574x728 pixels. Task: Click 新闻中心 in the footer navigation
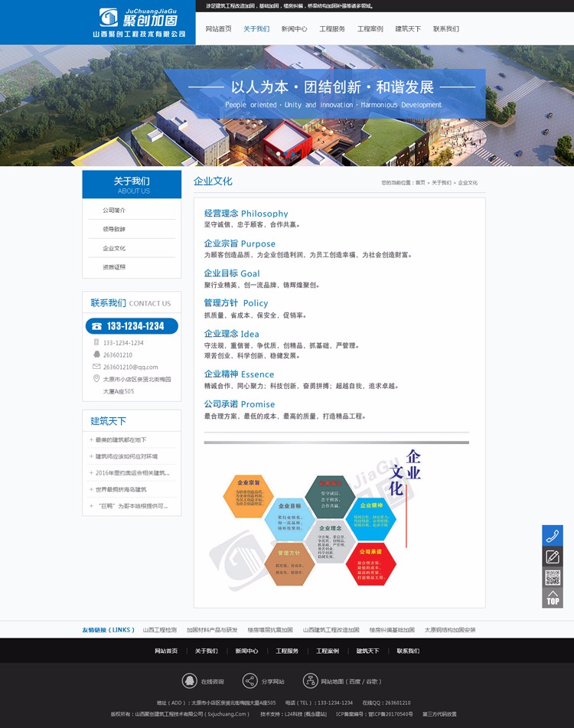pos(247,651)
